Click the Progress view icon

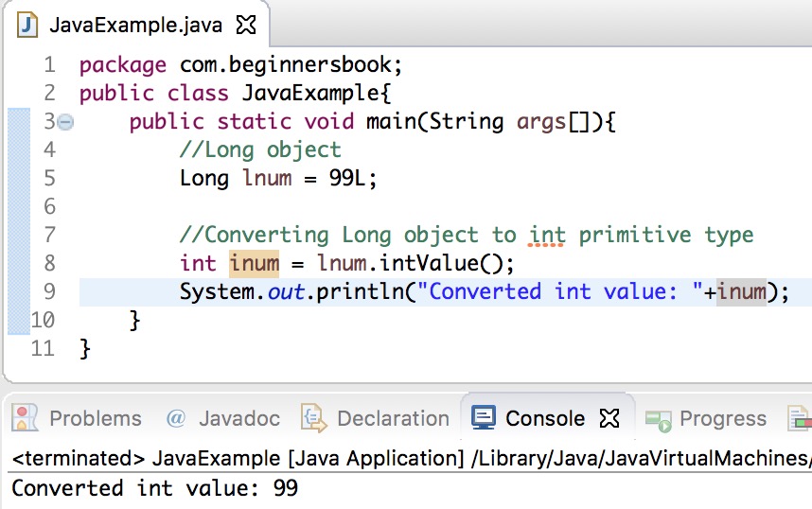658,420
